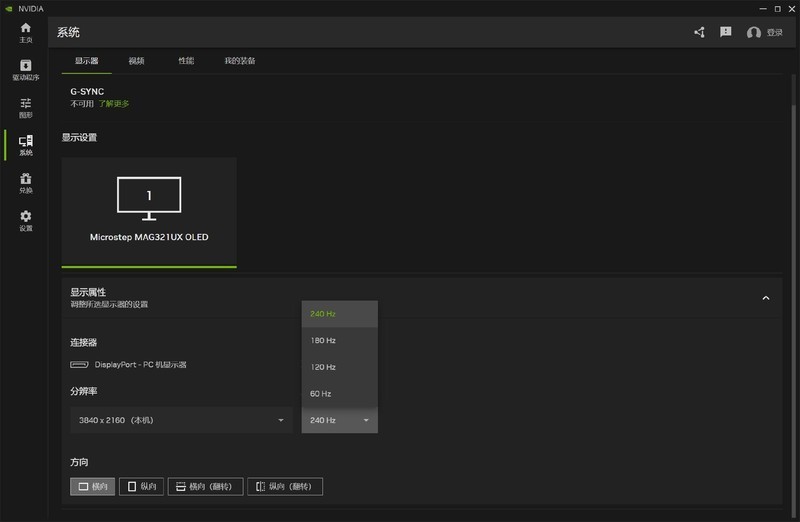
Task: Collapse the 显示属性 section chevron
Action: click(x=766, y=298)
